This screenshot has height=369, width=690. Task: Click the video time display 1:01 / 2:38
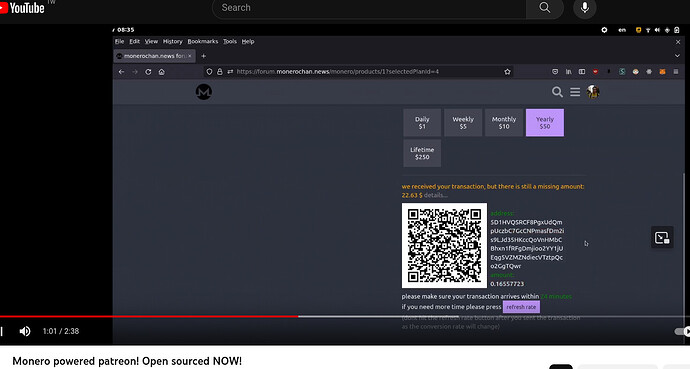[61, 331]
